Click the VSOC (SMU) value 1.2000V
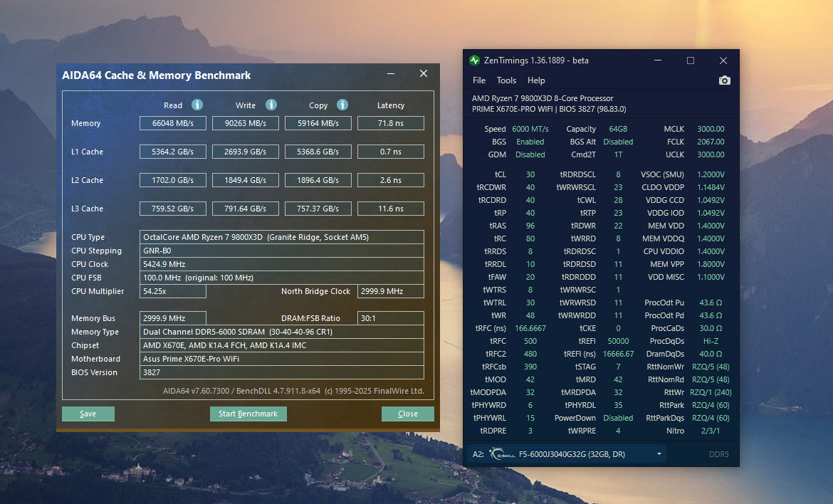The height and width of the screenshot is (504, 833). [x=711, y=174]
